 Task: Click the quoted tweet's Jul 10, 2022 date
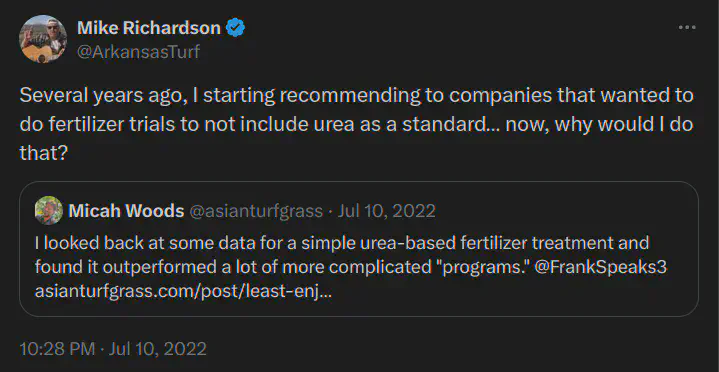386,211
